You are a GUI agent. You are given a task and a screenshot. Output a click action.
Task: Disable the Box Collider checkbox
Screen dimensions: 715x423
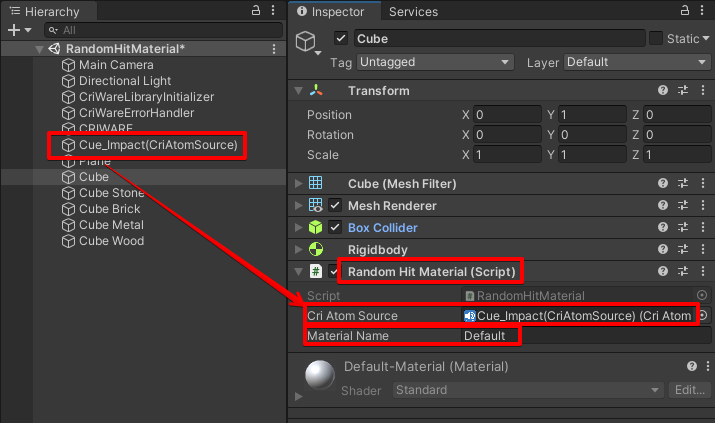tap(335, 227)
